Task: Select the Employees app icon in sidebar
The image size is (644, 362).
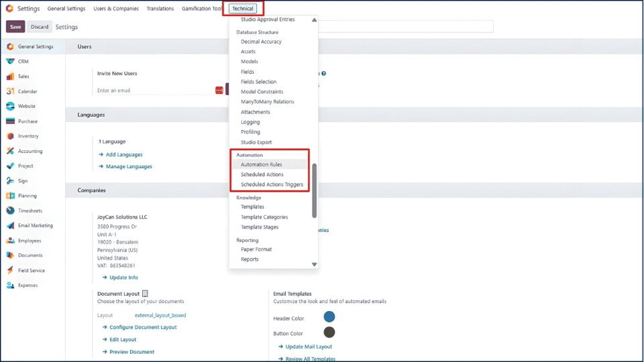Action: point(10,241)
